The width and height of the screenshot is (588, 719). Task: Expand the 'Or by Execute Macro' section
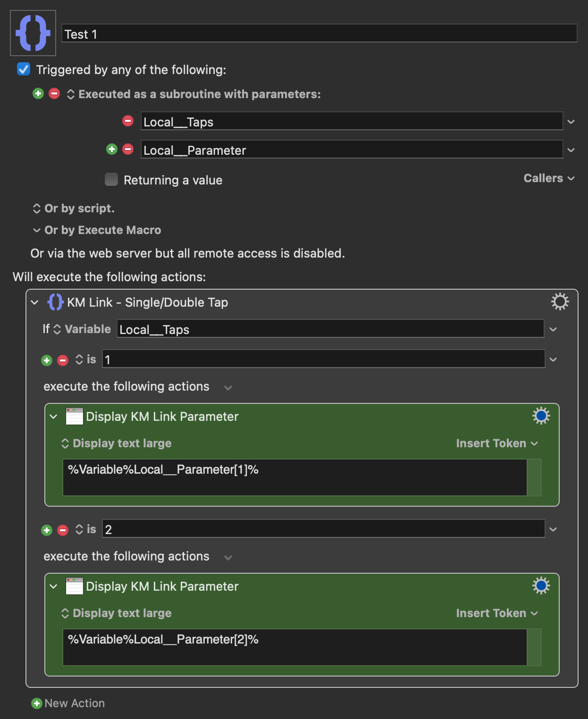37,230
